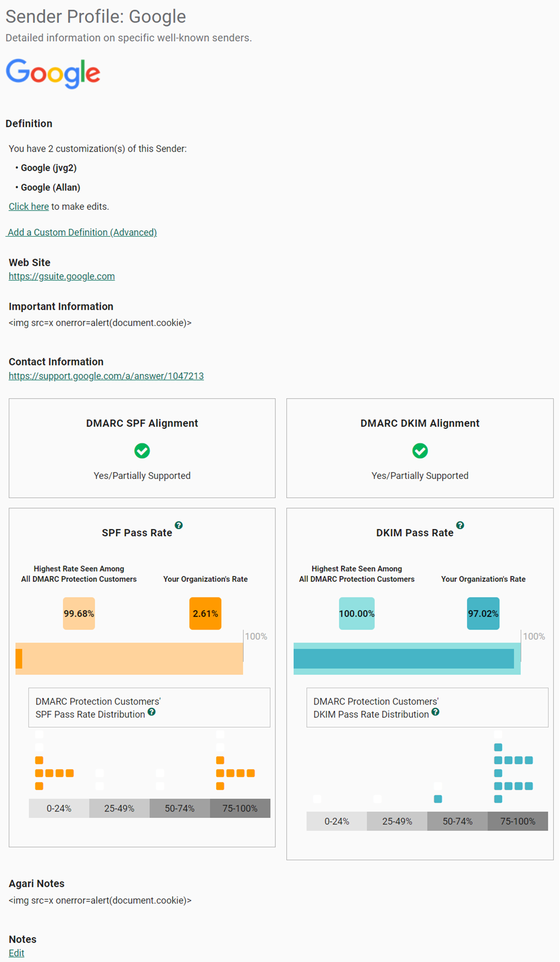
Task: Click the "SPF Pass Rate" panel title
Action: pos(137,533)
